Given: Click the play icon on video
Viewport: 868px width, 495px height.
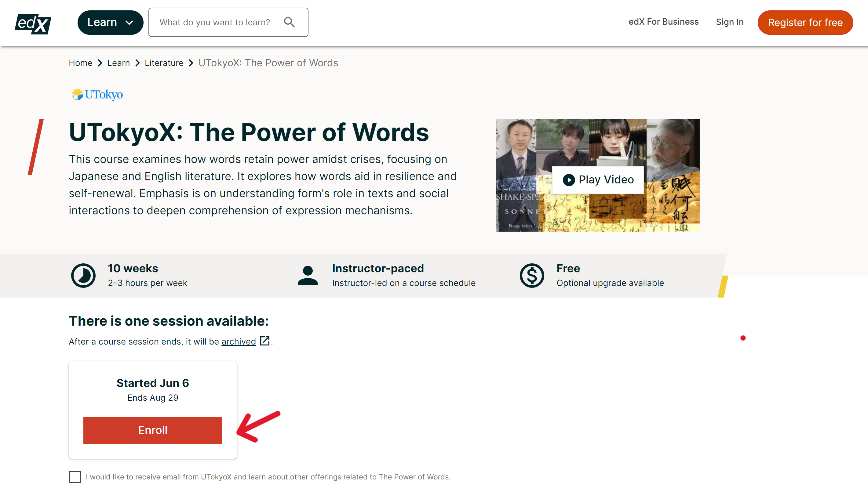Looking at the screenshot, I should [568, 180].
